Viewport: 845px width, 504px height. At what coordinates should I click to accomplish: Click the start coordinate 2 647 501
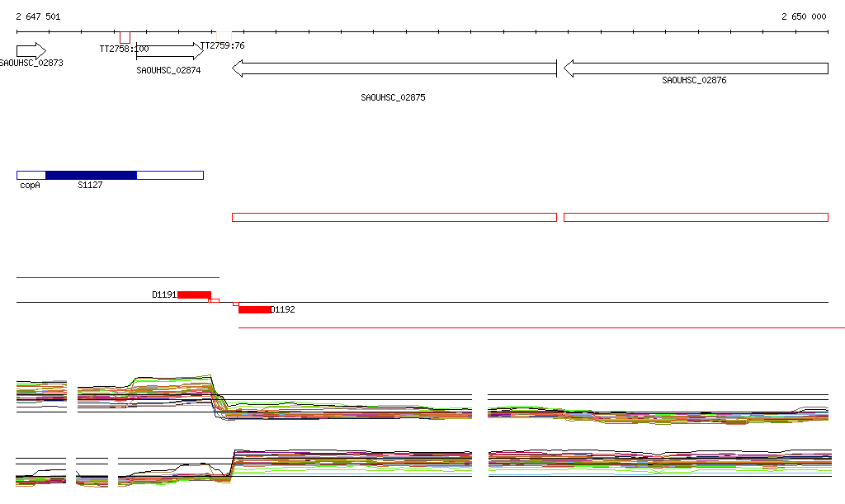point(38,16)
